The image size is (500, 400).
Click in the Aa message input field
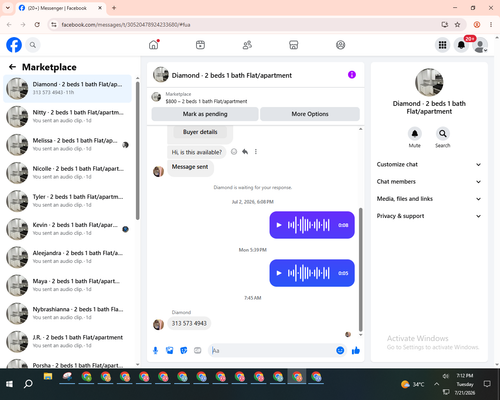tap(272, 350)
